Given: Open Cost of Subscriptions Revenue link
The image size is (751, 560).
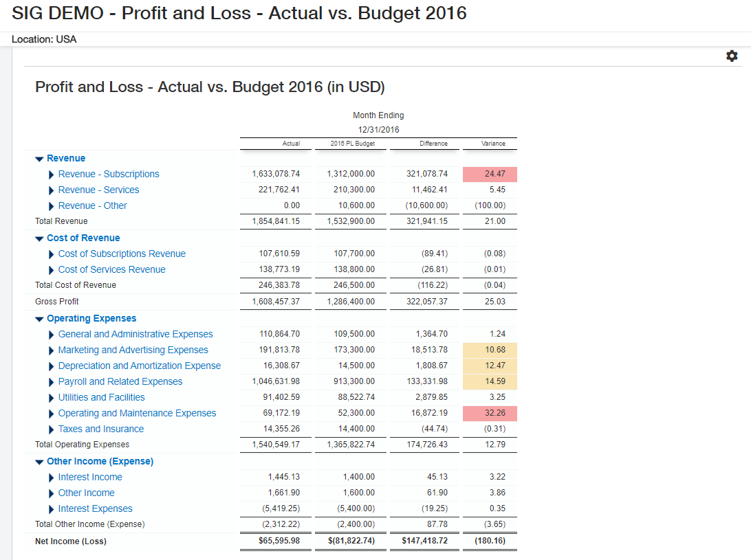Looking at the screenshot, I should (x=122, y=254).
